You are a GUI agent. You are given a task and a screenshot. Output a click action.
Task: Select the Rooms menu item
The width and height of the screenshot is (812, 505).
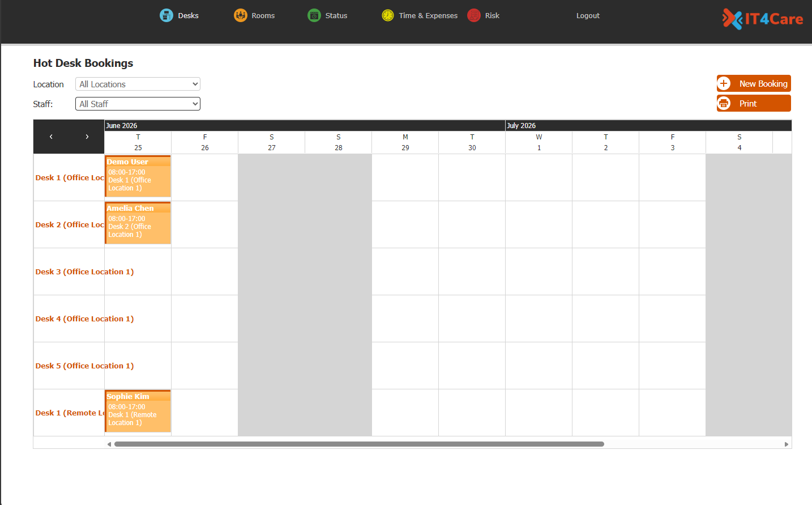tap(263, 15)
